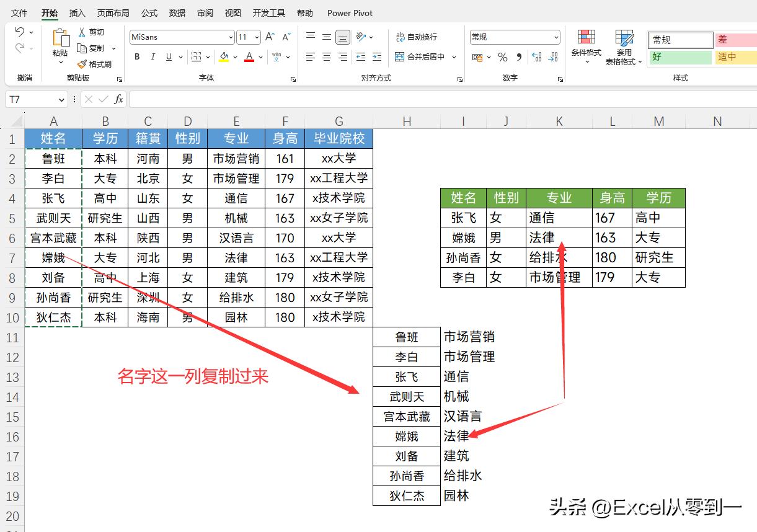The height and width of the screenshot is (532, 757).
Task: Toggle underline formatting
Action: click(169, 57)
